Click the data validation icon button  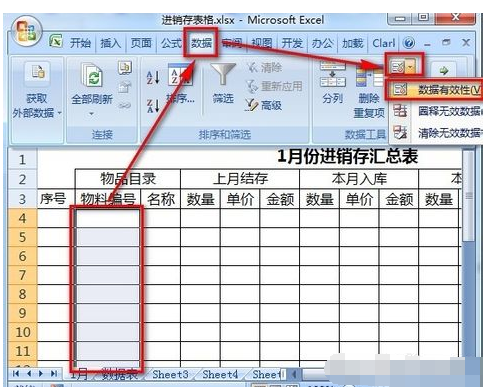[x=397, y=68]
